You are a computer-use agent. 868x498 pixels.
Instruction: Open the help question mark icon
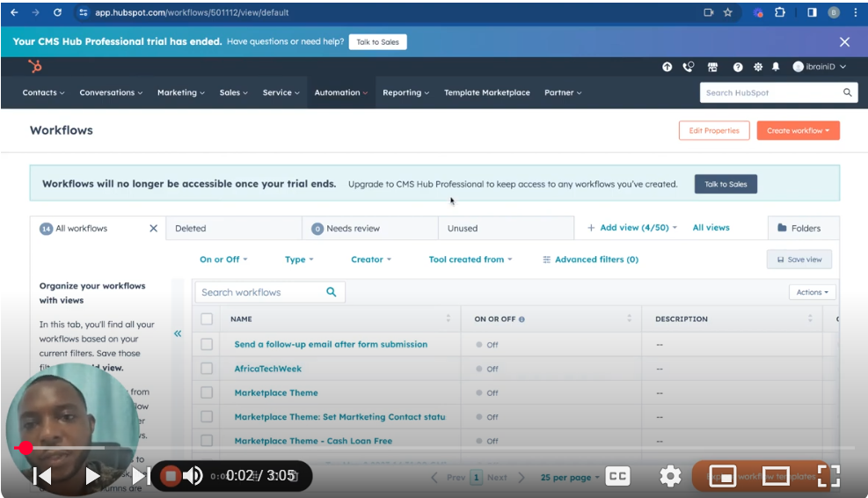pos(738,67)
